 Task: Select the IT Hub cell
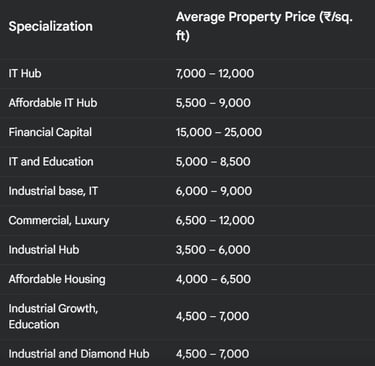tap(25, 73)
